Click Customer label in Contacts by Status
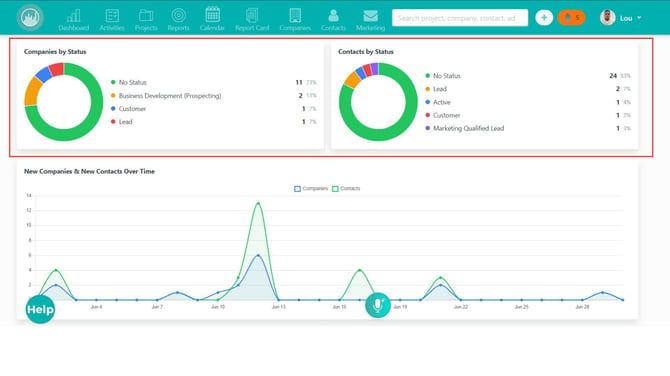Image resolution: width=670 pixels, height=376 pixels. [447, 115]
